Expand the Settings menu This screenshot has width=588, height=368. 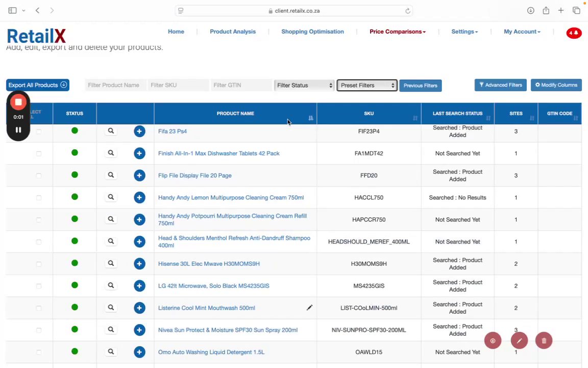click(464, 32)
